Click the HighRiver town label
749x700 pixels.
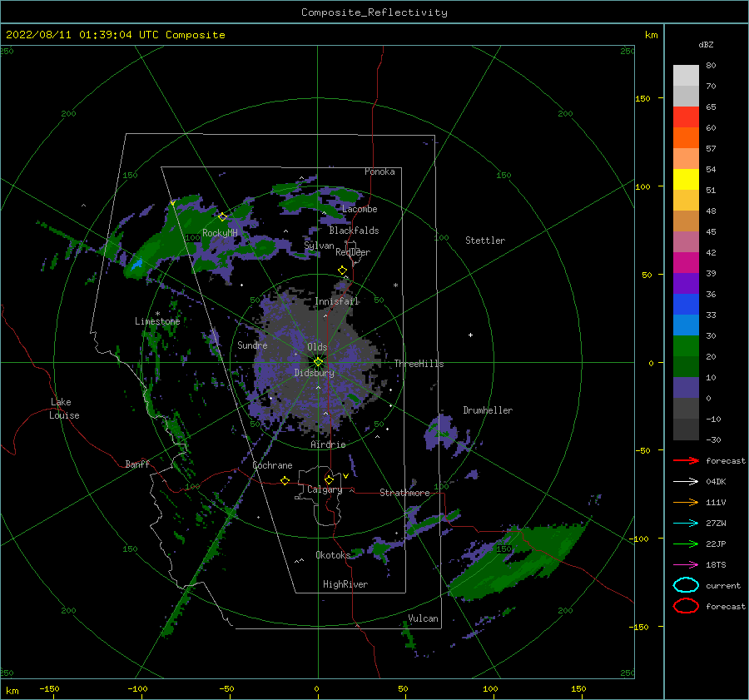coord(345,584)
